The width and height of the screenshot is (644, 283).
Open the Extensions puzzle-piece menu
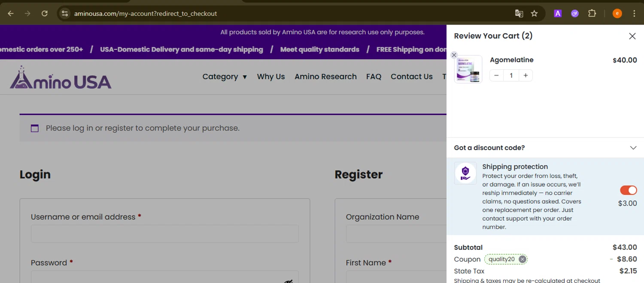[592, 13]
